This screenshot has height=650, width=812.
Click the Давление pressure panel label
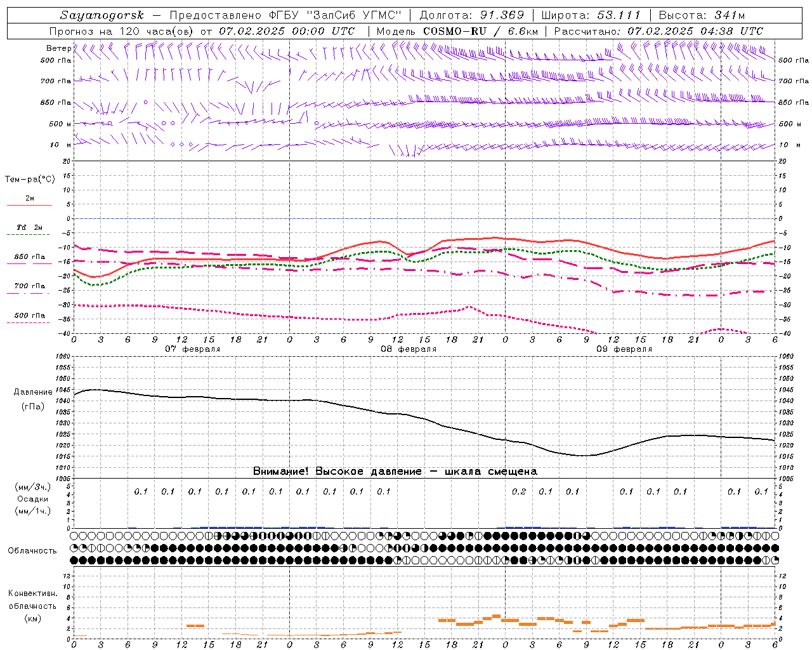coord(33,392)
